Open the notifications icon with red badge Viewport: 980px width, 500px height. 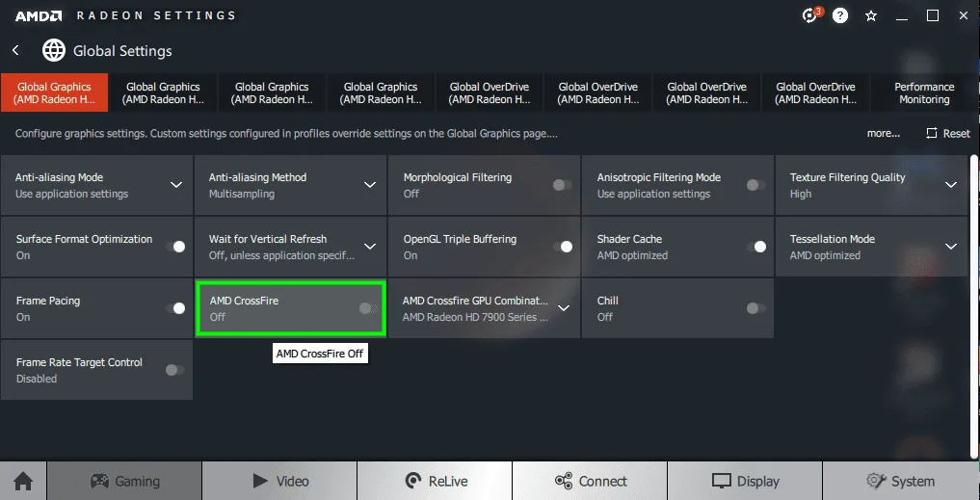pos(811,15)
